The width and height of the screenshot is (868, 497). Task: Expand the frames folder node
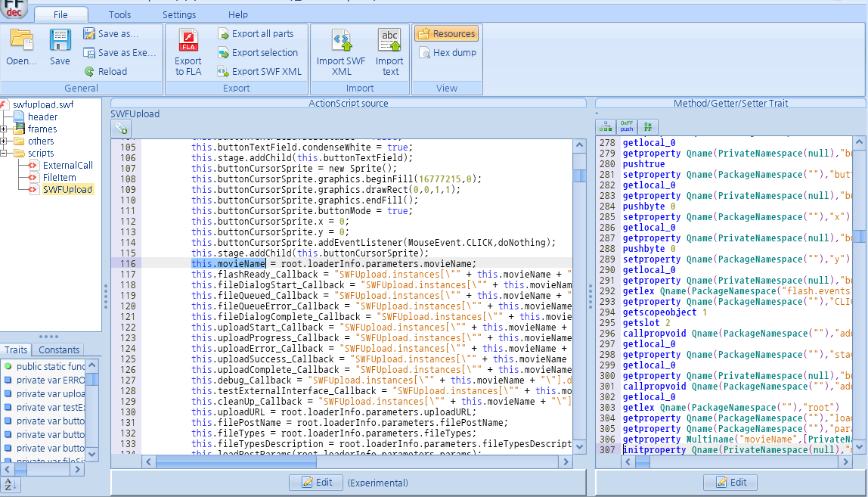[3, 129]
